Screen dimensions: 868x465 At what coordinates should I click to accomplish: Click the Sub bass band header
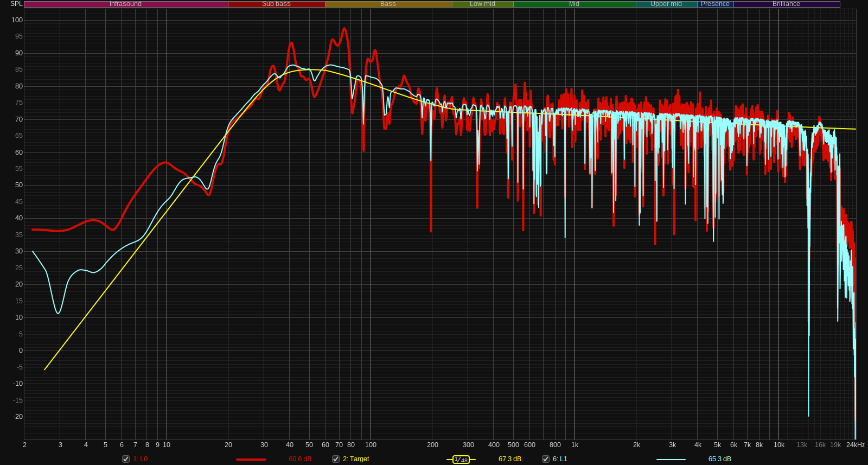276,4
